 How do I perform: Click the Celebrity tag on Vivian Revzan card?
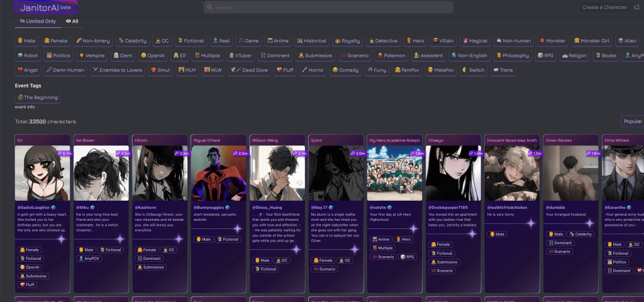580,234
